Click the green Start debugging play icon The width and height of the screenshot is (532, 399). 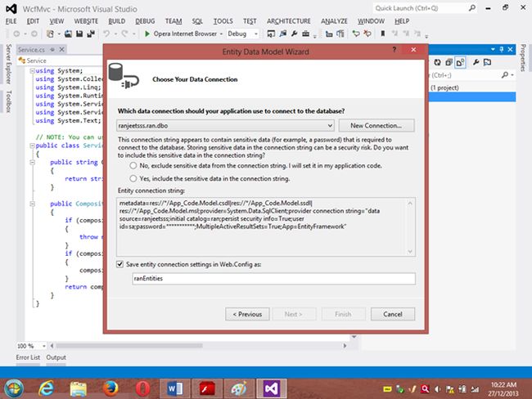click(x=147, y=34)
